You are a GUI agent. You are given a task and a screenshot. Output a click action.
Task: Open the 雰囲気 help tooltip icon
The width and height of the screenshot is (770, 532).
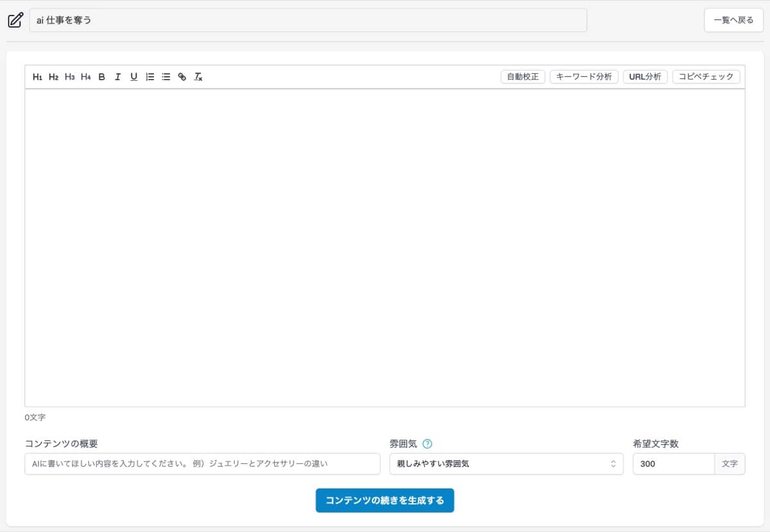[429, 443]
